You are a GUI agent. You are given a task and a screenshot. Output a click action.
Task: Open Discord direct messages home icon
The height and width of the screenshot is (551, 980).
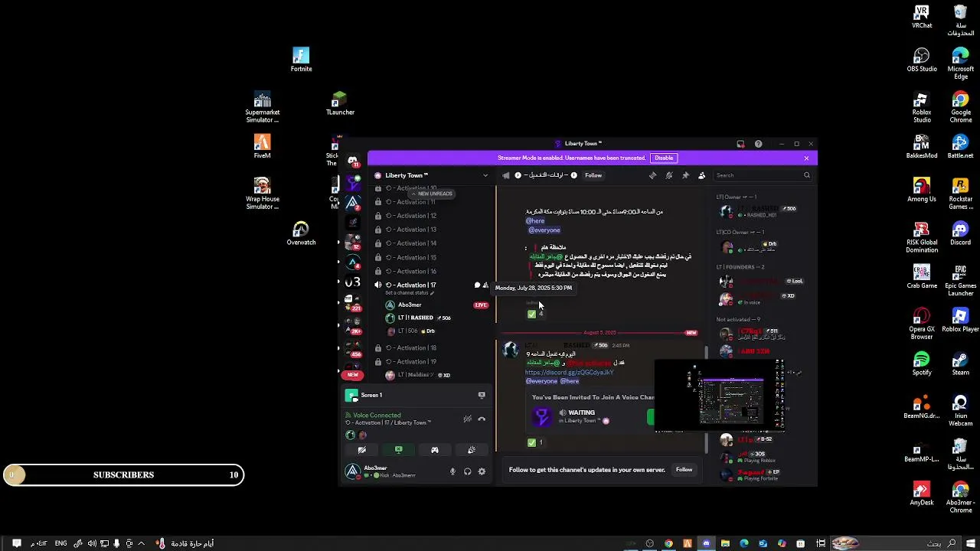tap(352, 161)
